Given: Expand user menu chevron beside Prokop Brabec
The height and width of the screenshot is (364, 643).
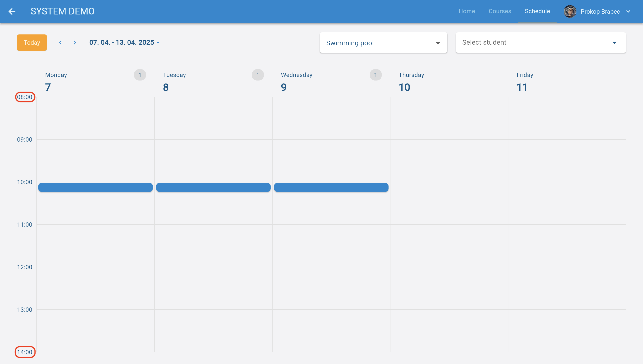Looking at the screenshot, I should point(628,11).
